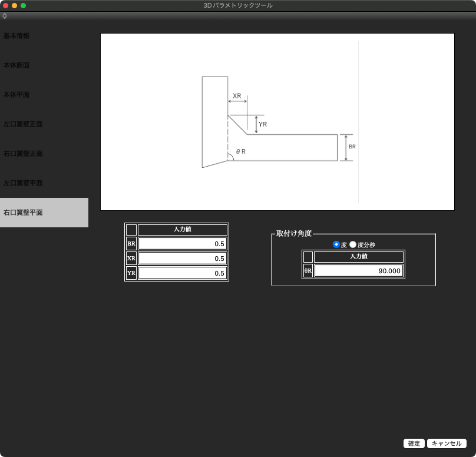Click the BR row label cell
Image resolution: width=476 pixels, height=457 pixels.
131,244
